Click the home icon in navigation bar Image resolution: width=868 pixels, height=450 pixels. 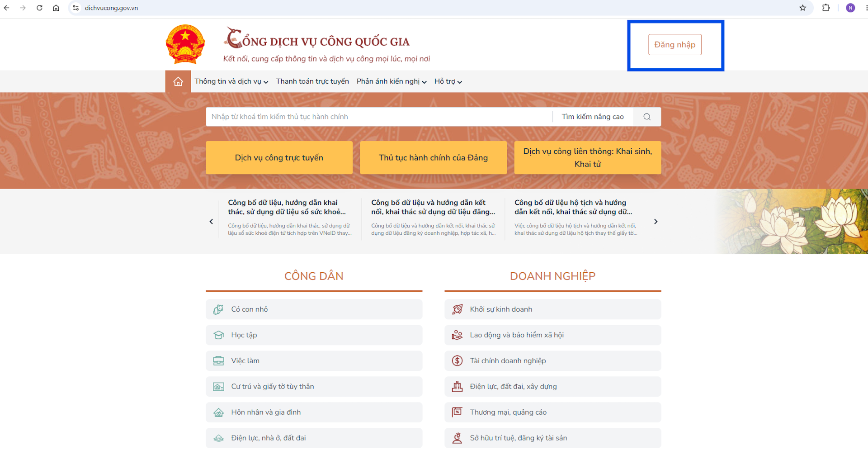[x=178, y=81]
